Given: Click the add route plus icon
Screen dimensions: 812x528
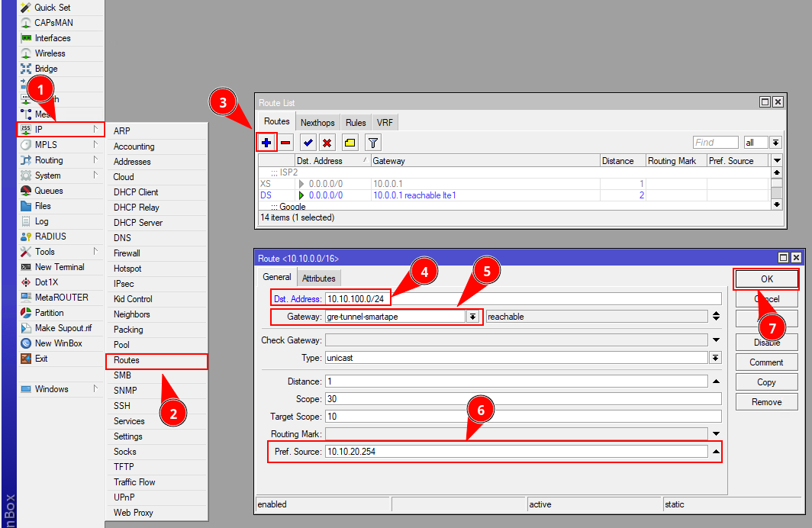Looking at the screenshot, I should coord(266,143).
